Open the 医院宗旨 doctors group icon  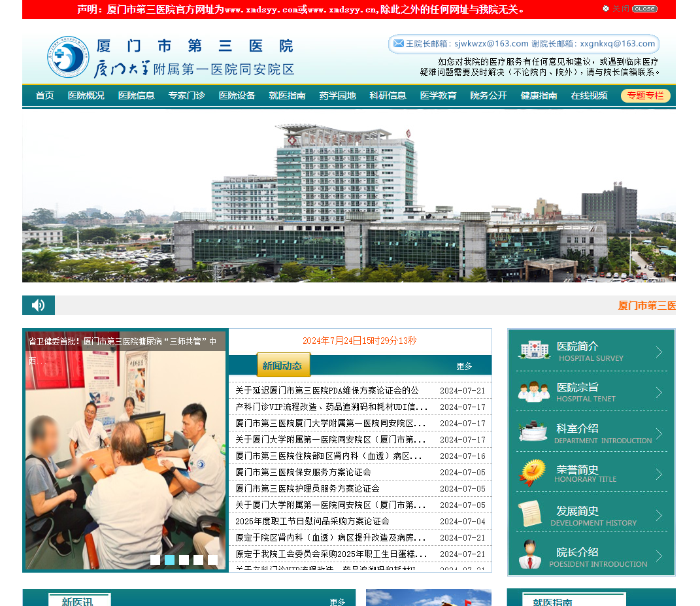pyautogui.click(x=534, y=392)
